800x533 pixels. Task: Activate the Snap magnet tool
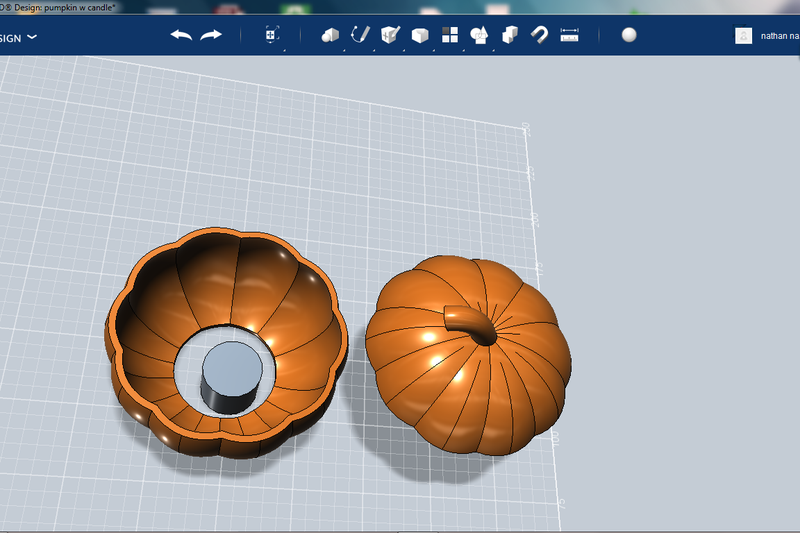coord(539,35)
